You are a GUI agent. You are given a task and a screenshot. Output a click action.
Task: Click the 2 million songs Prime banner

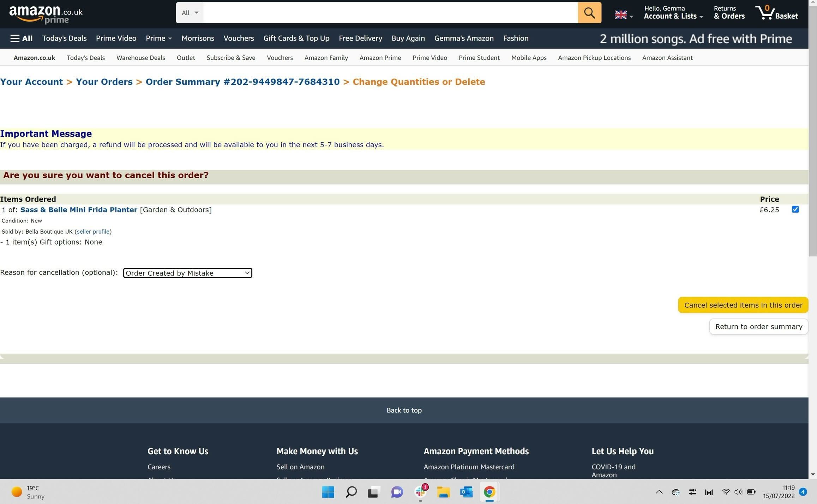696,38
